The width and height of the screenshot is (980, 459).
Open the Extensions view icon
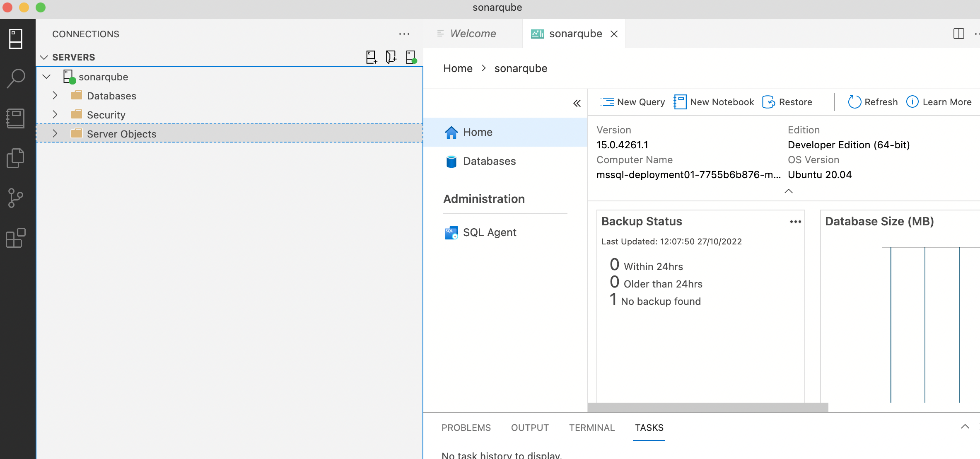(16, 238)
